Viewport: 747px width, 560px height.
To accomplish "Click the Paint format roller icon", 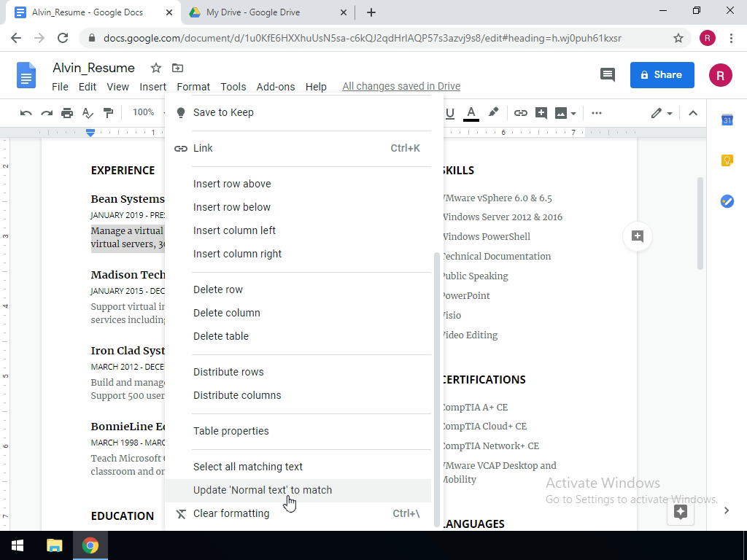I will (109, 113).
